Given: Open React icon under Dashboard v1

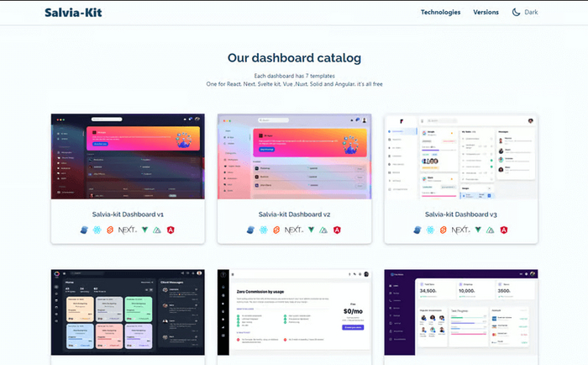Looking at the screenshot, I should tap(97, 230).
